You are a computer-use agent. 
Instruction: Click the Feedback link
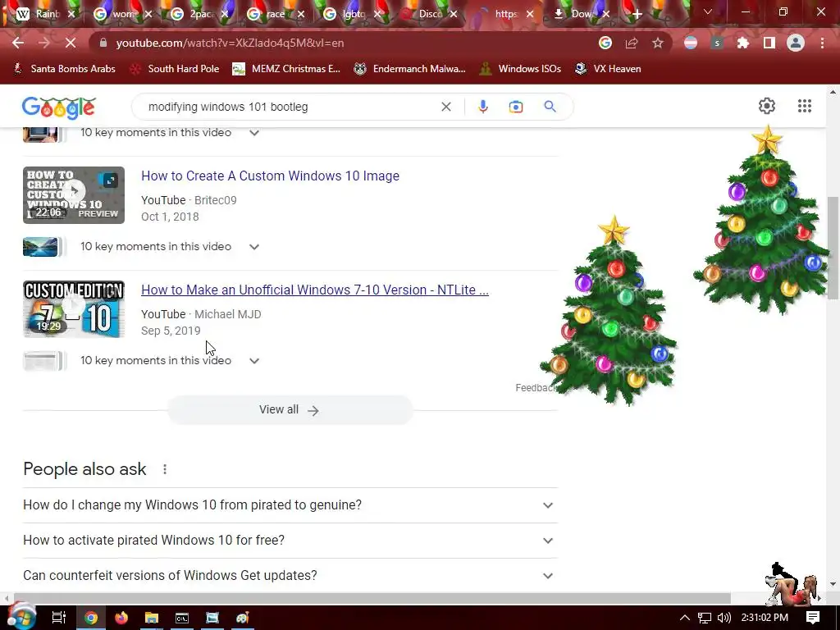pyautogui.click(x=535, y=388)
